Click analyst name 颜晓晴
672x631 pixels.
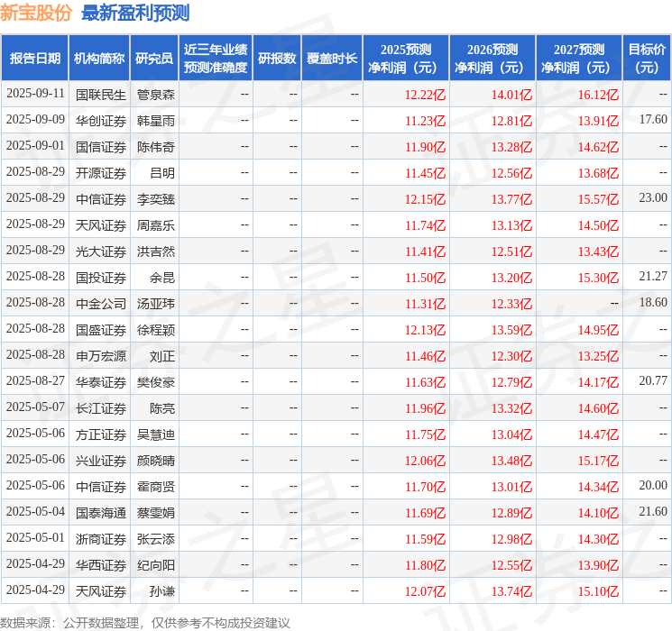pos(155,460)
